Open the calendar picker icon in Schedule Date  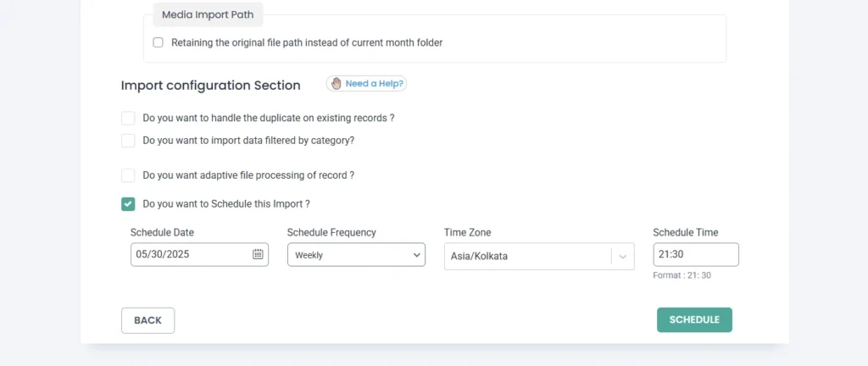(258, 254)
